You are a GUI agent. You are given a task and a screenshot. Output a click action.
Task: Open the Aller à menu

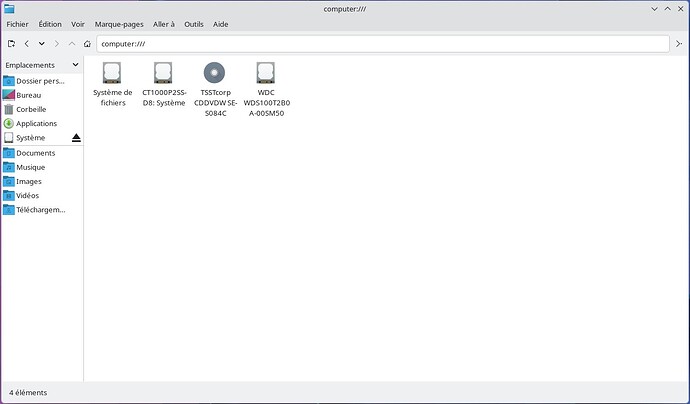pos(164,24)
